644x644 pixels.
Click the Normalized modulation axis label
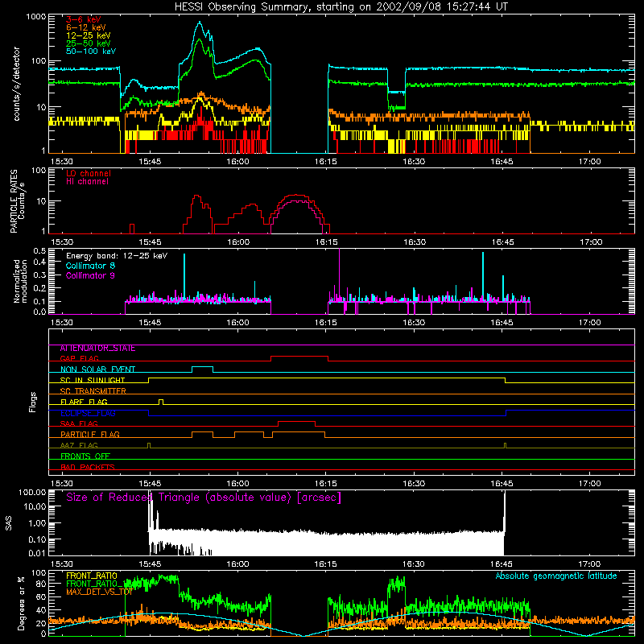(x=20, y=281)
